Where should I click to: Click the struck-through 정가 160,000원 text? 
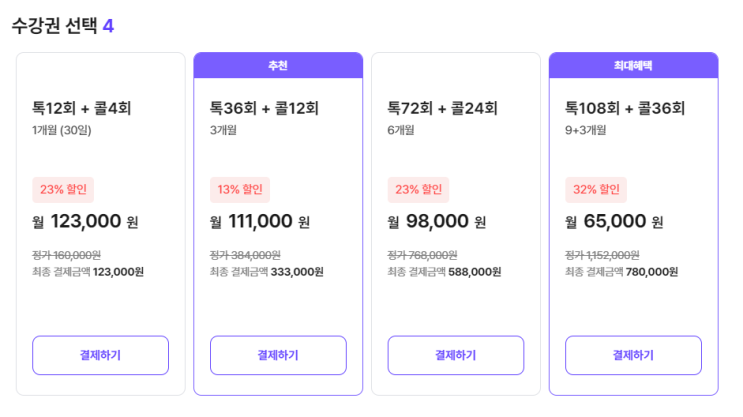[x=67, y=255]
